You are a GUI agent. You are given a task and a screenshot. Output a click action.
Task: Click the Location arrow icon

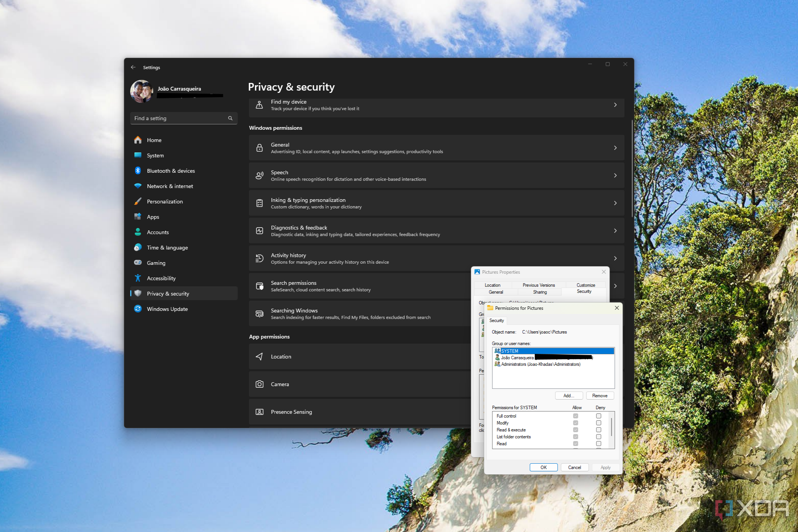pyautogui.click(x=259, y=357)
